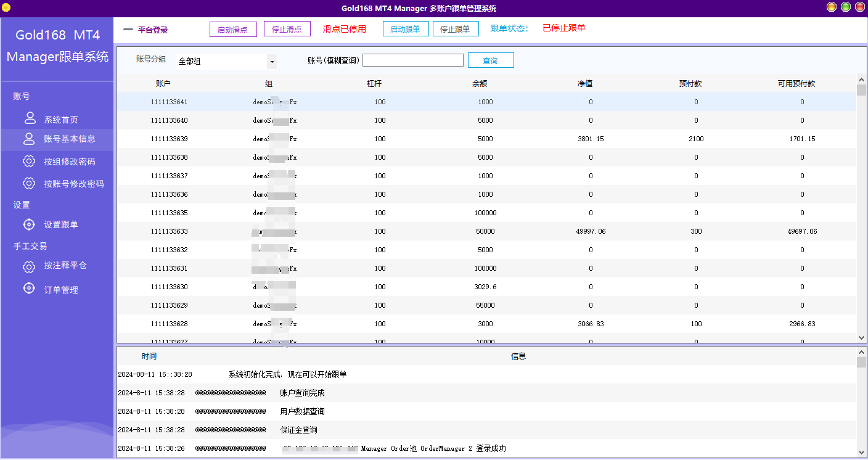Click scroll-up arrow of accounts table

point(861,79)
